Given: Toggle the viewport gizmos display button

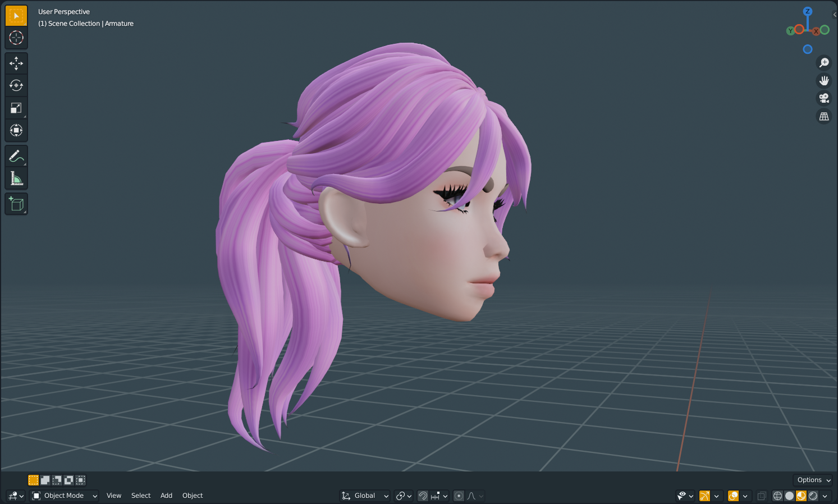Looking at the screenshot, I should [704, 496].
